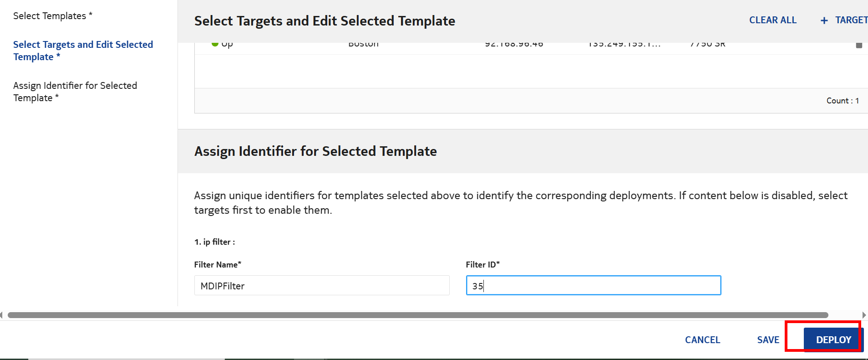Click the horizontal scrollbar thumb
Viewport: 868px width, 360px height.
tap(417, 315)
